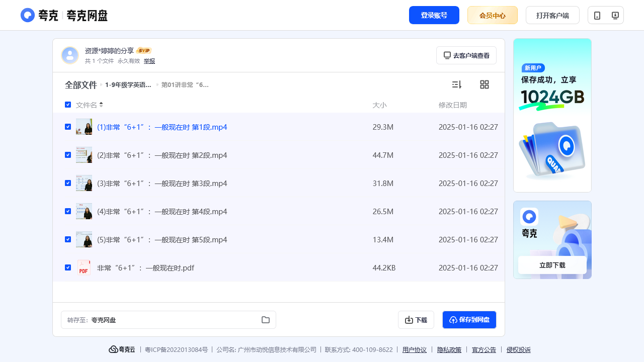Click 去客户端查看 button
The width and height of the screenshot is (644, 362).
pos(466,55)
